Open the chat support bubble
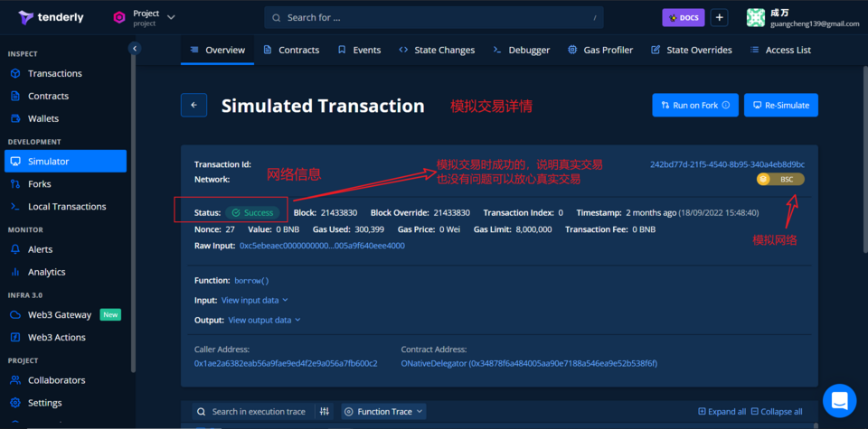This screenshot has height=429, width=868. point(839,401)
